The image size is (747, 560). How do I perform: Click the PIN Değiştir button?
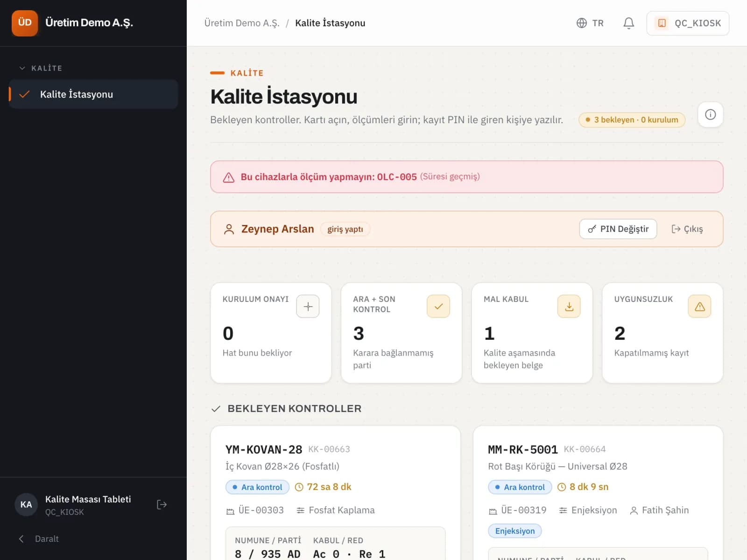(x=618, y=229)
